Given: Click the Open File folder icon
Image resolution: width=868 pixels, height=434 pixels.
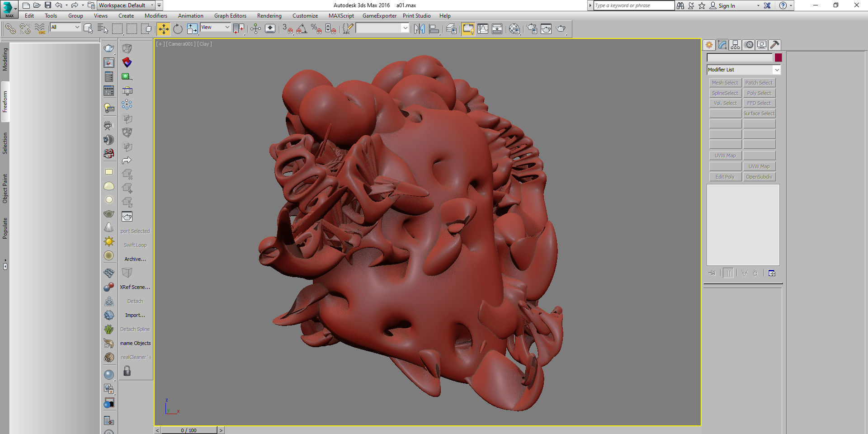Looking at the screenshot, I should [37, 5].
